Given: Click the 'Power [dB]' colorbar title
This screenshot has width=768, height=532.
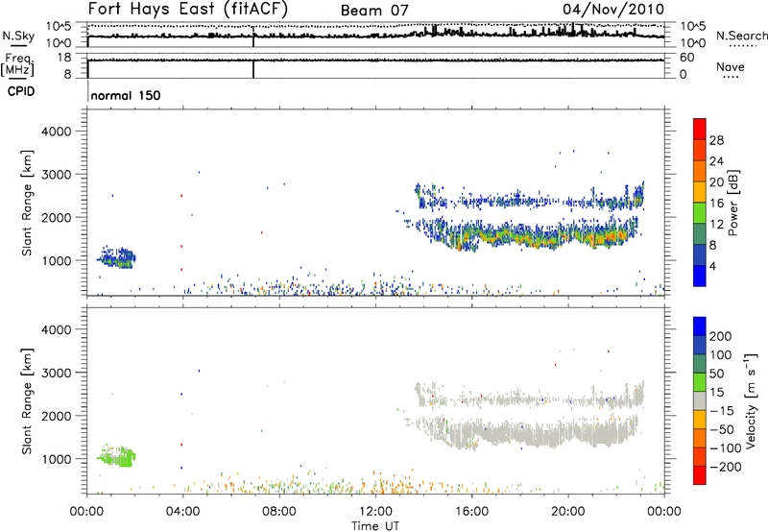Looking at the screenshot, I should 732,203.
